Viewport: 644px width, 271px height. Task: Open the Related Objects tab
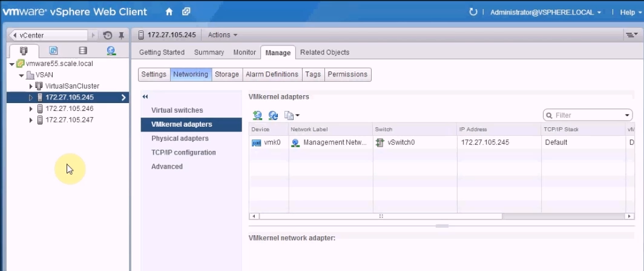tap(324, 52)
